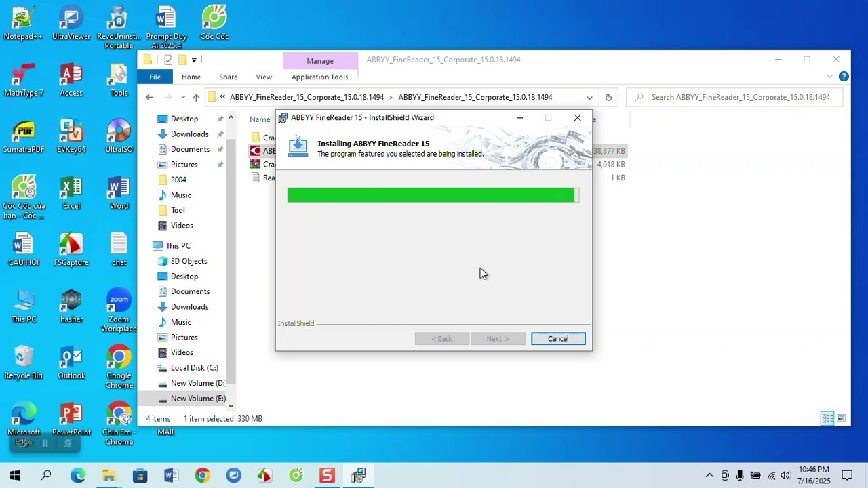Open the Customize Quick Access Toolbar dropdown
Screen dimensions: 868x488
[194, 60]
